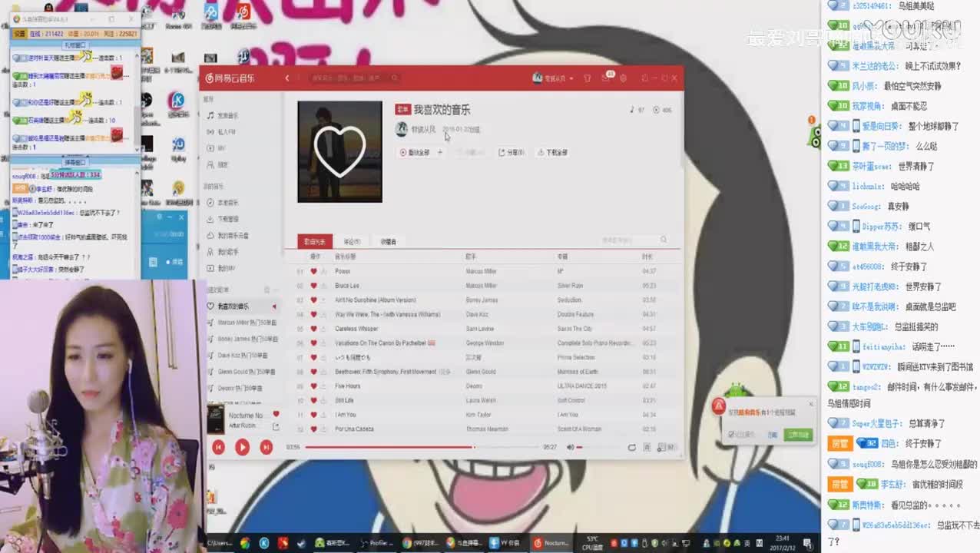This screenshot has height=553, width=980.
Task: Open the skin shirt icon
Action: click(588, 78)
